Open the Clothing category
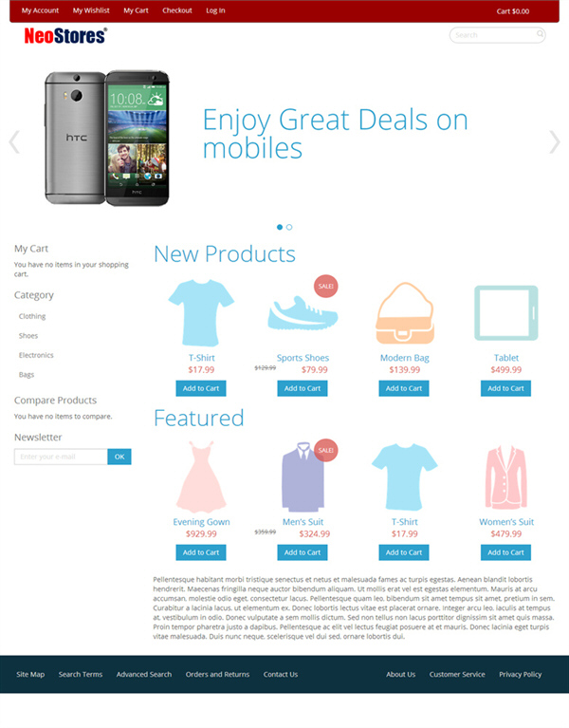The width and height of the screenshot is (569, 728). coord(32,316)
